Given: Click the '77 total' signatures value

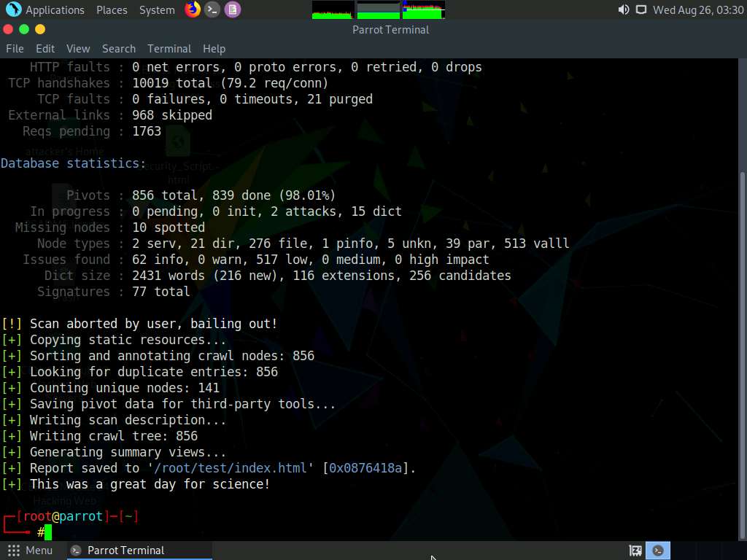Looking at the screenshot, I should [x=161, y=292].
